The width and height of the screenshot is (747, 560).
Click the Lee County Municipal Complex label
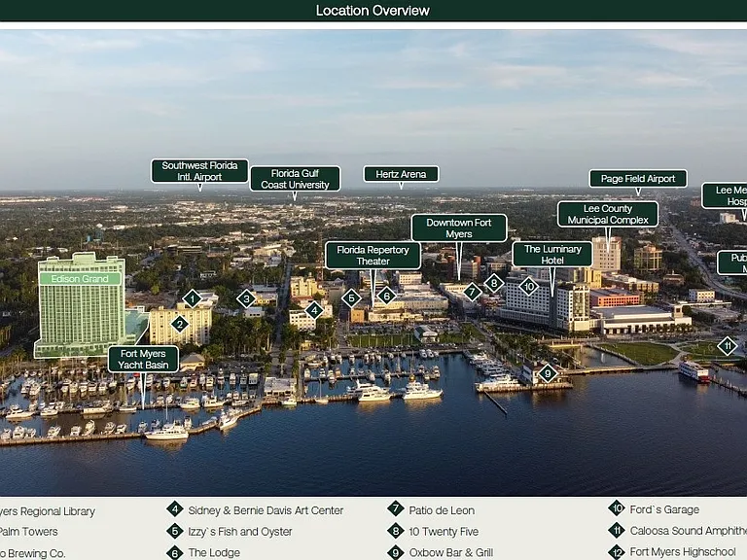pos(608,214)
